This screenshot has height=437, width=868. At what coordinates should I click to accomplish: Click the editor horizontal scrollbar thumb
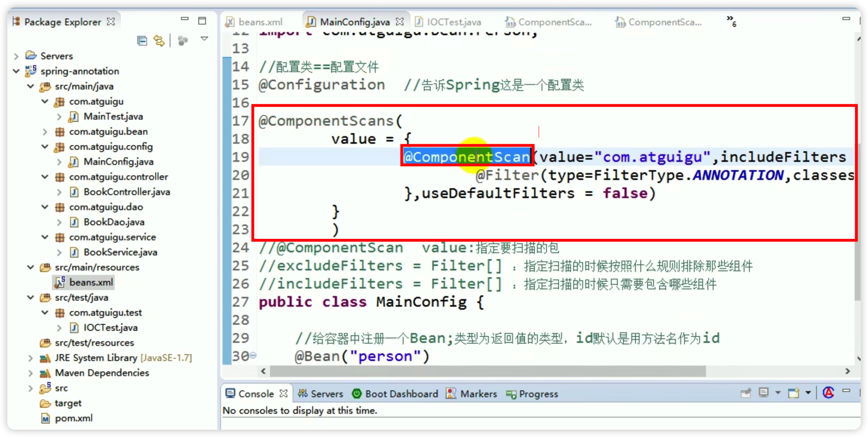488,371
